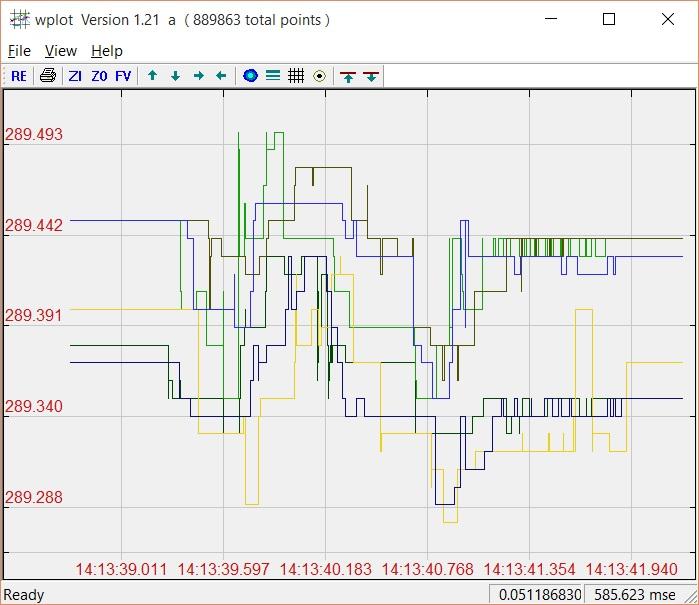Click the 289.391 y-axis label

(34, 316)
